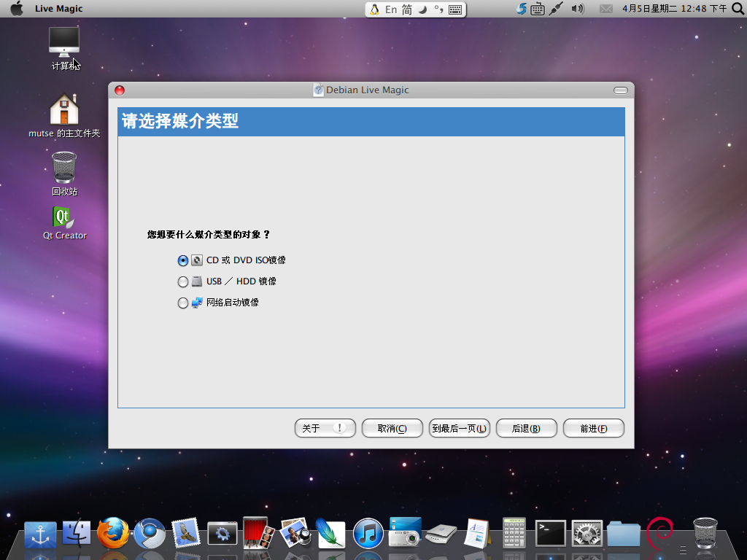
Task: Launch the music note player from dock
Action: pos(368,533)
